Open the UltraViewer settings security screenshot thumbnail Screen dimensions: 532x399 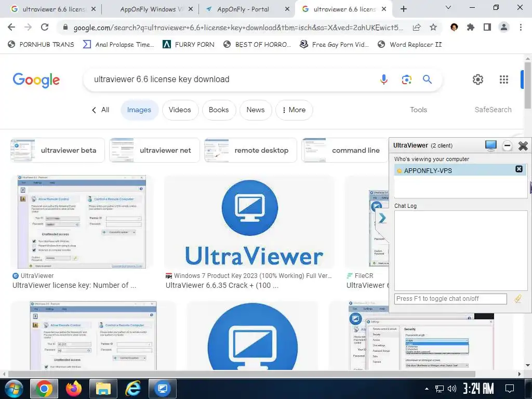[x=421, y=335]
